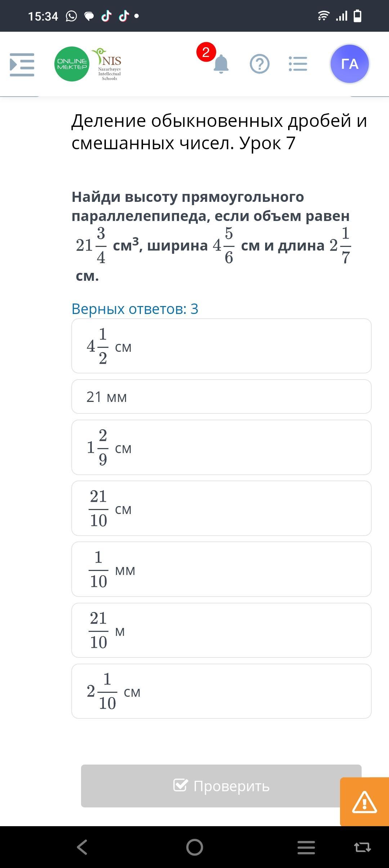Click the Проверить button
Screen dimensions: 389x868
[221, 786]
